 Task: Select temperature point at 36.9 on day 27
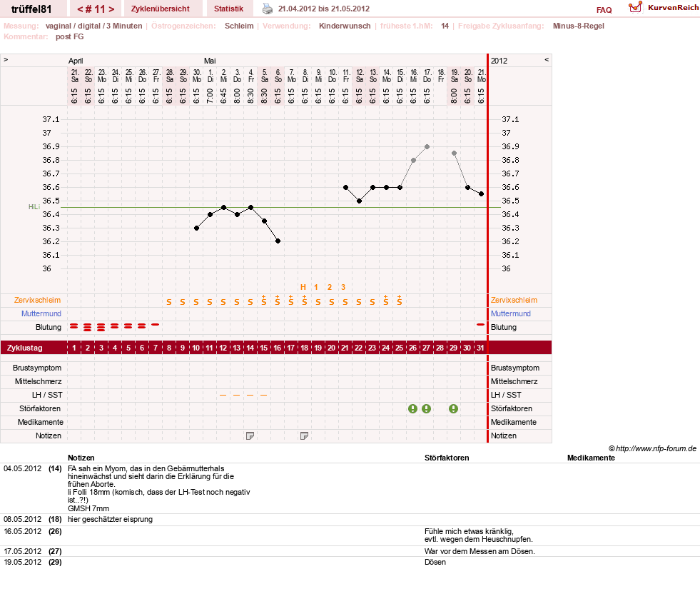(x=427, y=146)
